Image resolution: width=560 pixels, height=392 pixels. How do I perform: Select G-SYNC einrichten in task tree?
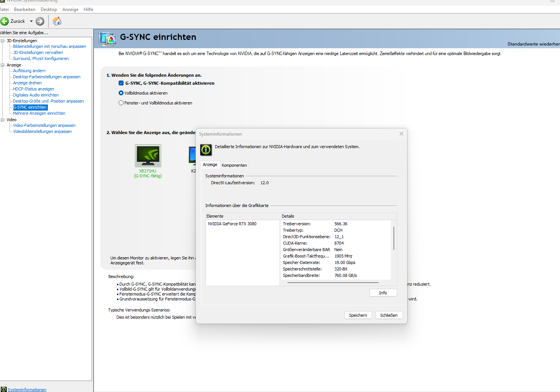click(x=30, y=107)
